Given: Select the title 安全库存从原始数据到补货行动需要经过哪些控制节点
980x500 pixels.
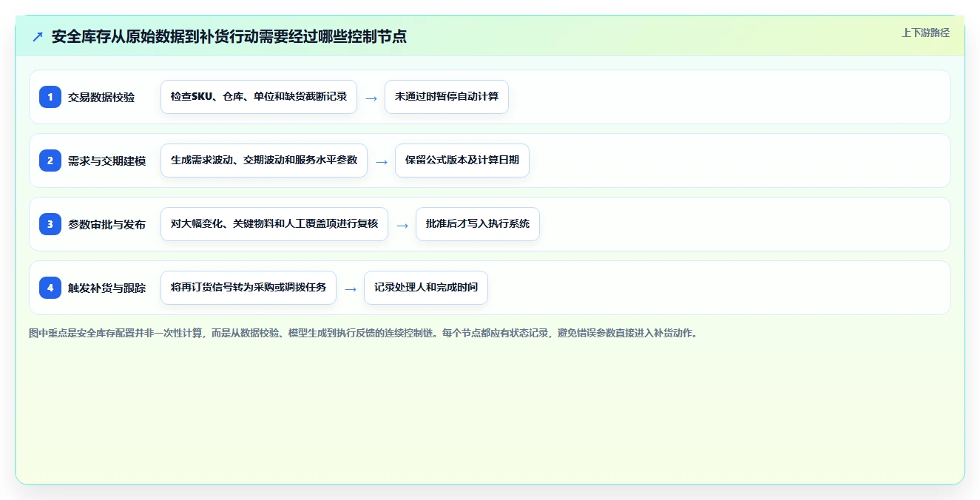Looking at the screenshot, I should (x=229, y=36).
